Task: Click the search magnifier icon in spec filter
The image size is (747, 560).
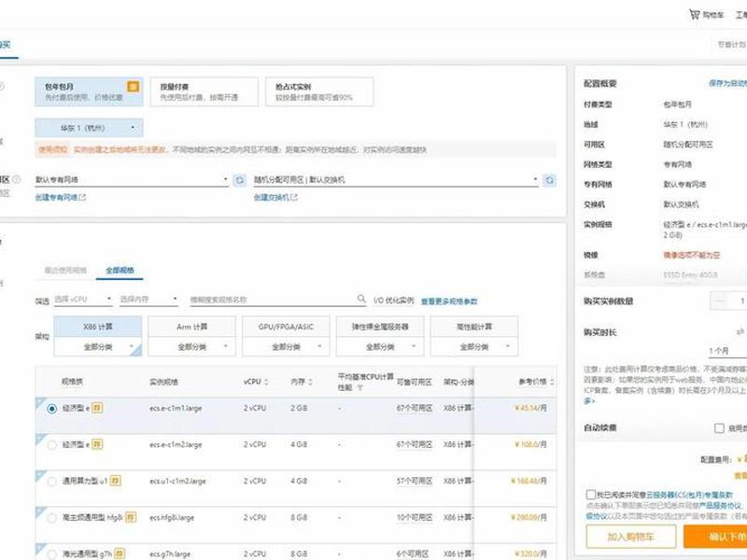Action: (x=361, y=299)
